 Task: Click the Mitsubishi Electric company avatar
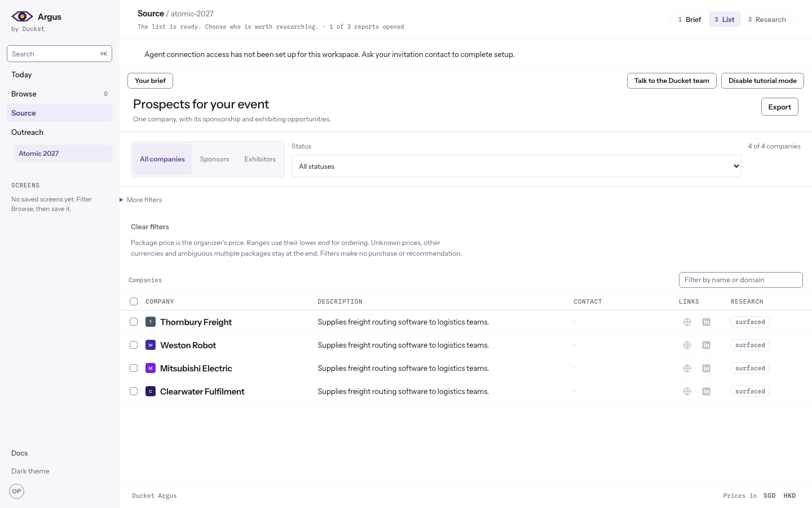[x=151, y=369]
